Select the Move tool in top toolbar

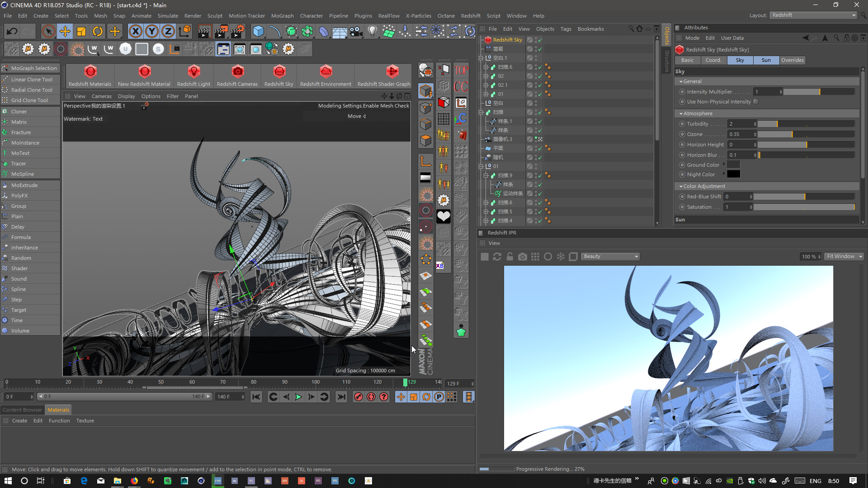tap(65, 31)
